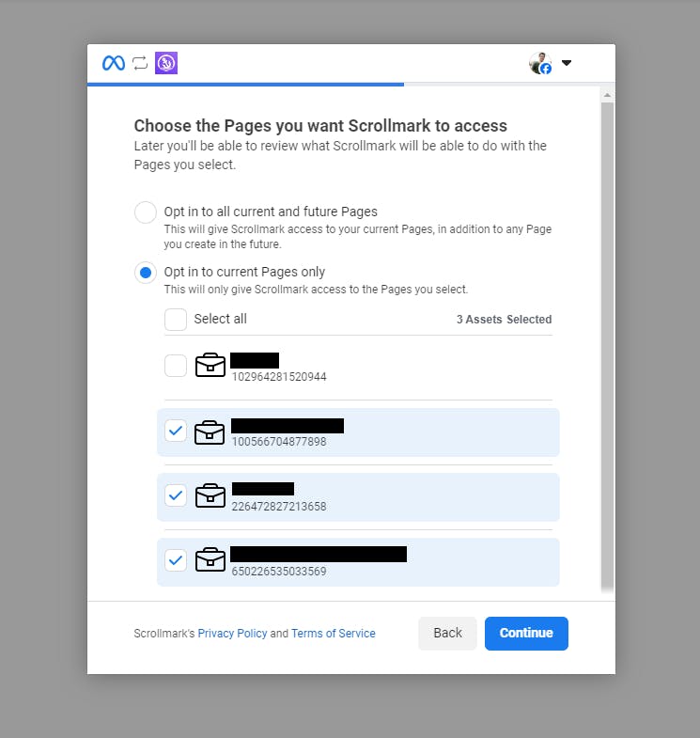Image resolution: width=700 pixels, height=738 pixels.
Task: Uncheck the box for page 650226535033569
Action: [x=176, y=560]
